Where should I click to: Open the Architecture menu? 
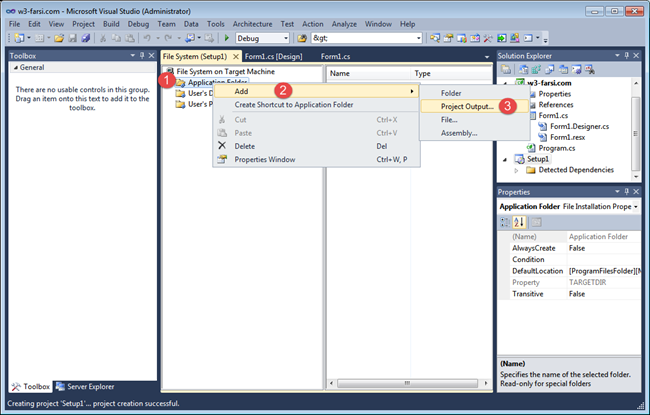pos(252,24)
